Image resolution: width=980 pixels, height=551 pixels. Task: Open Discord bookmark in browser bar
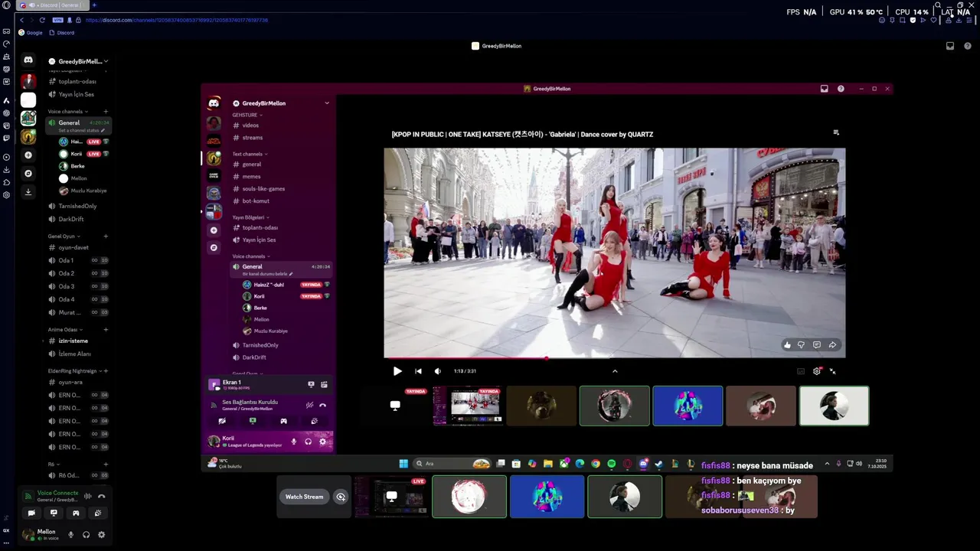click(x=62, y=33)
